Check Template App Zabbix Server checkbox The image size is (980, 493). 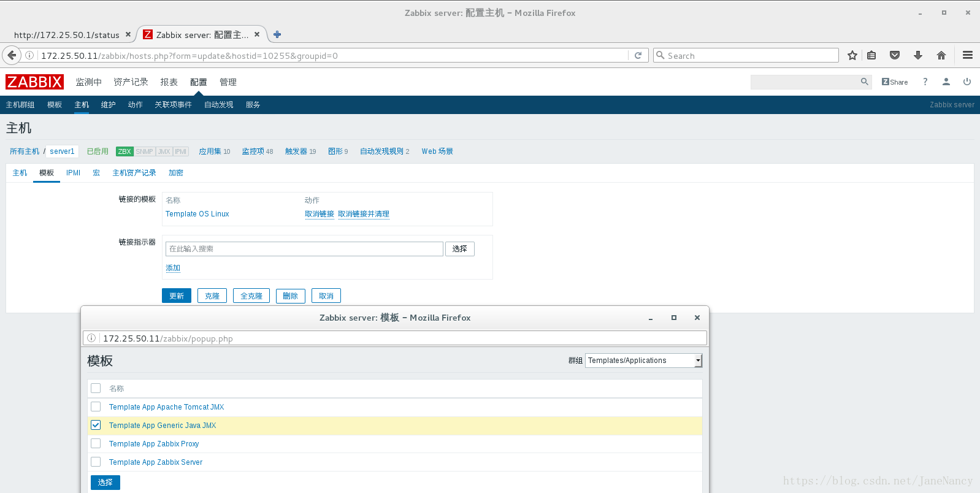tap(96, 462)
